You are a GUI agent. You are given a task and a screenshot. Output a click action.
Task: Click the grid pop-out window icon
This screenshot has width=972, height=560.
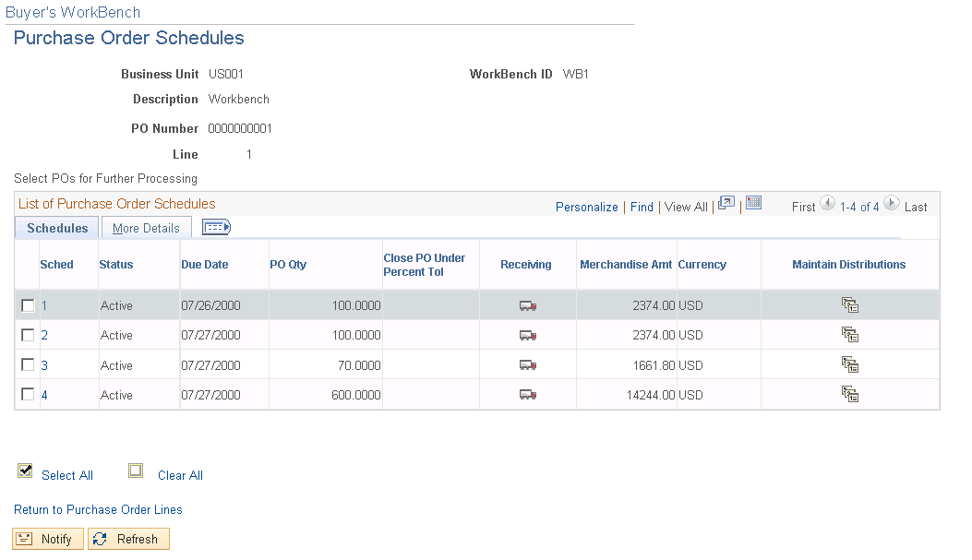pyautogui.click(x=726, y=202)
